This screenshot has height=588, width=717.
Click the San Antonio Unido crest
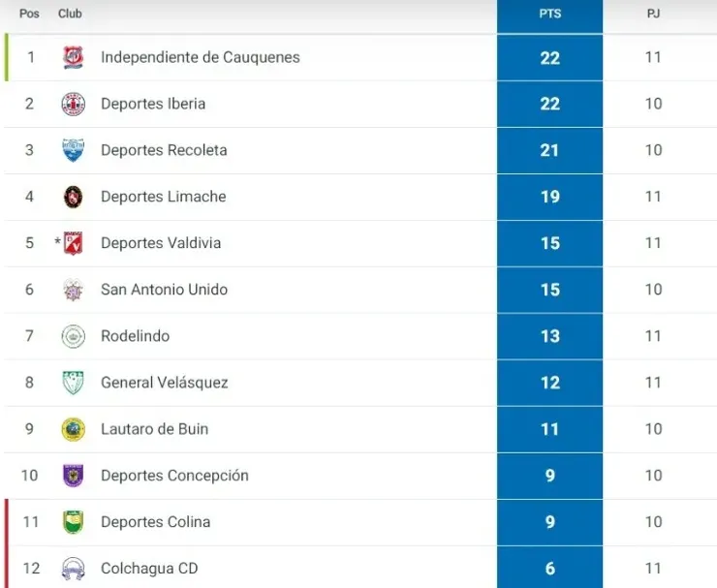pos(73,290)
